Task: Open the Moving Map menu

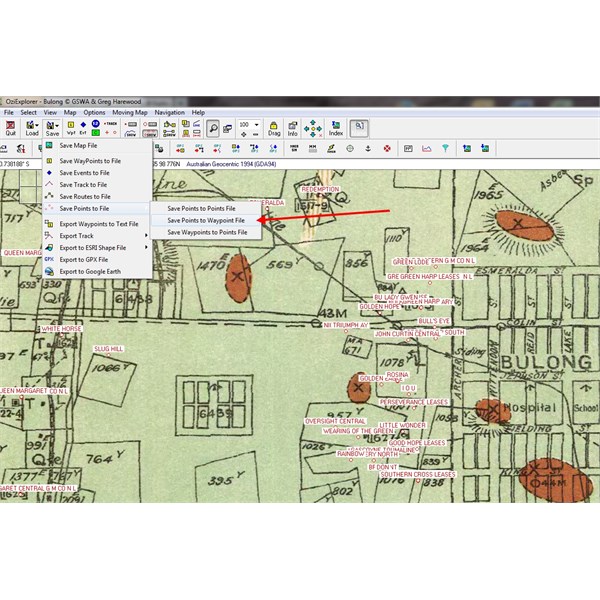Action: (x=130, y=112)
